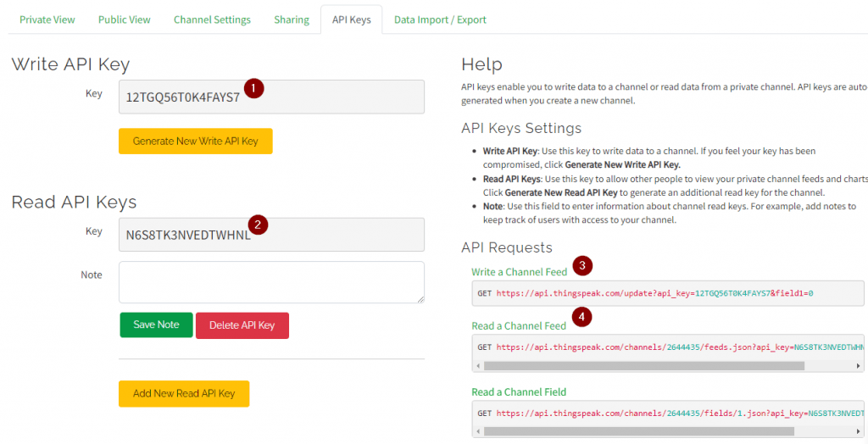Open the Public View tab

pyautogui.click(x=125, y=19)
